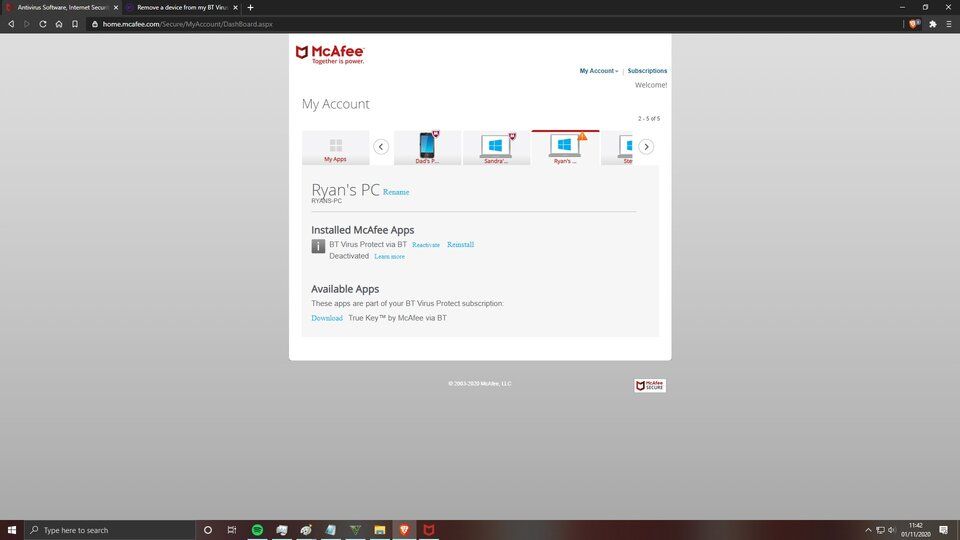Switch to the Remove a device browser tab
960x540 pixels.
coord(182,7)
